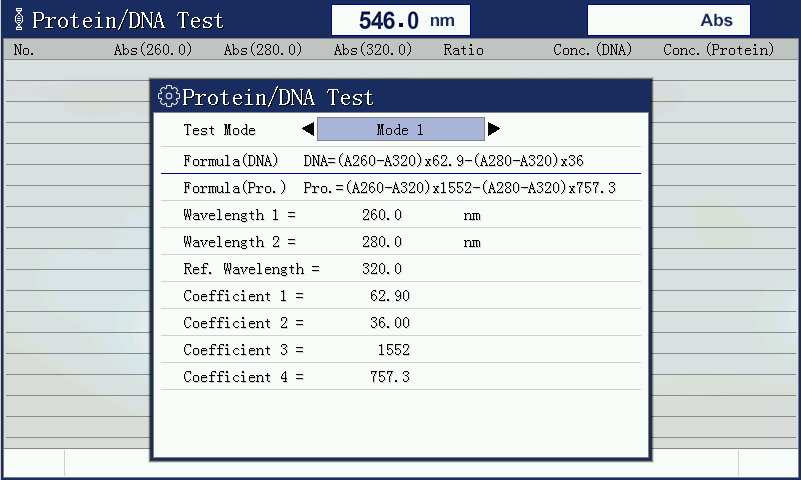
Task: Select Coefficient 2 value 36.00
Action: (x=389, y=323)
